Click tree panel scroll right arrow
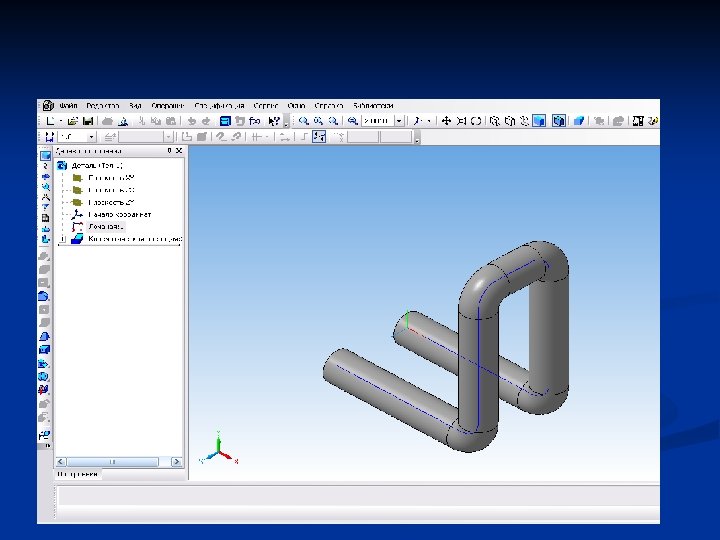This screenshot has height=540, width=720. pos(177,462)
